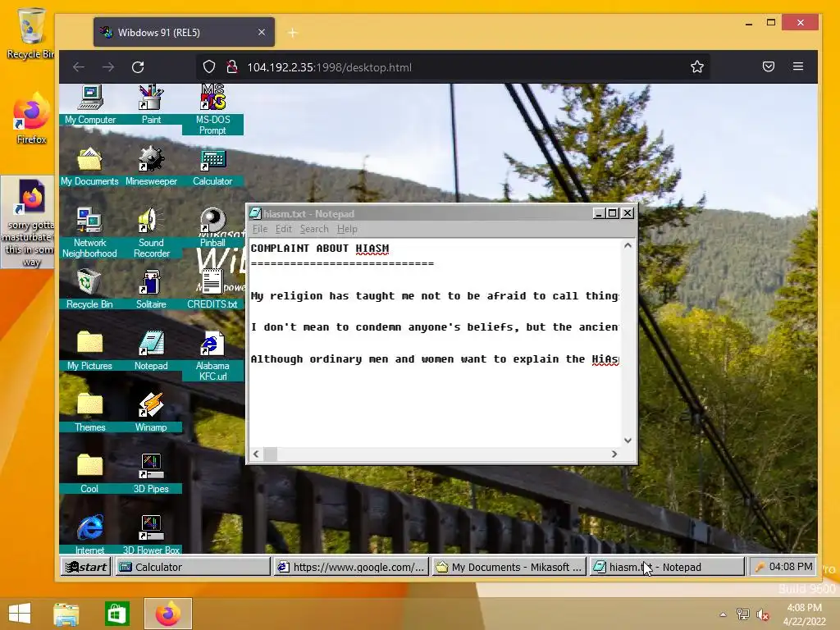Open Windows Store taskbar icon
The image size is (840, 630).
116,614
